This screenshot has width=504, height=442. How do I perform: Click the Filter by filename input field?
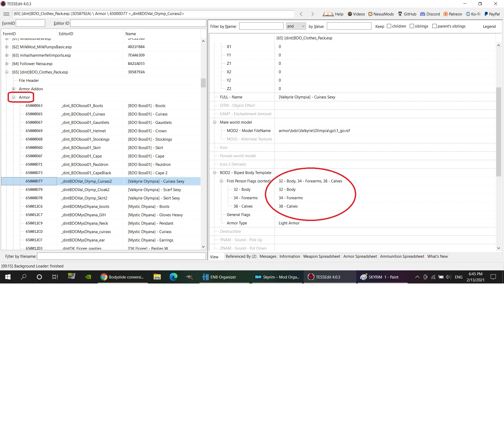[x=121, y=256]
